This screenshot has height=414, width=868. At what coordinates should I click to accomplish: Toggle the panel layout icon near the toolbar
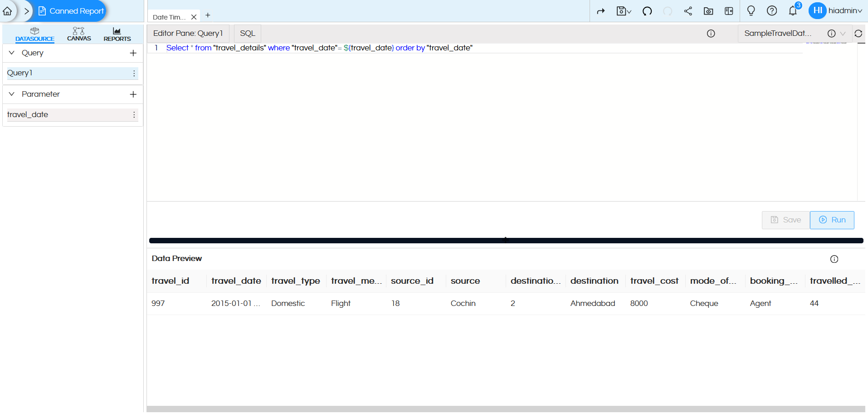(728, 11)
